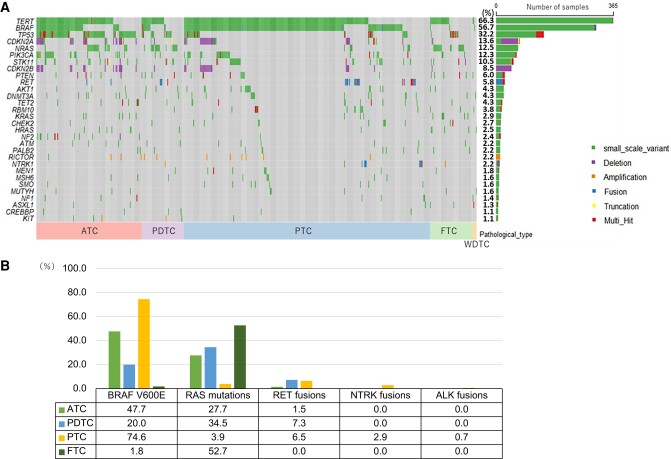Click the ATC BRAF V600E green bar
This screenshot has width=671, height=459.
(114, 360)
